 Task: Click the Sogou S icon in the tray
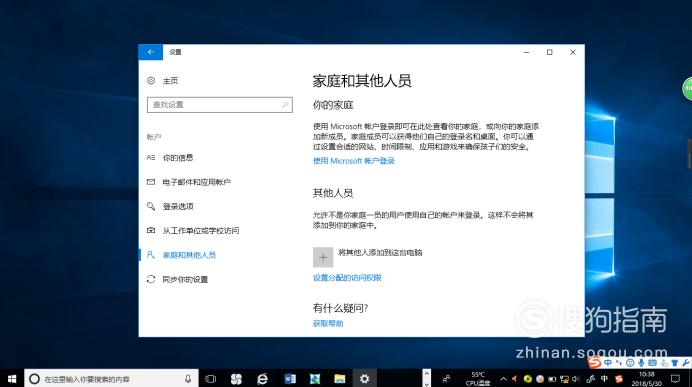pos(619,379)
